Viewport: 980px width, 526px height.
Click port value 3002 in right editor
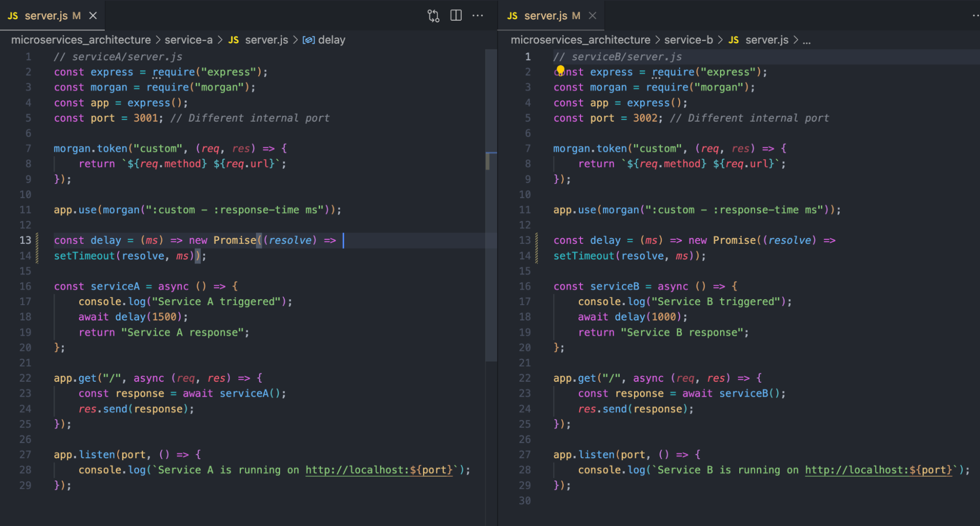tap(645, 118)
